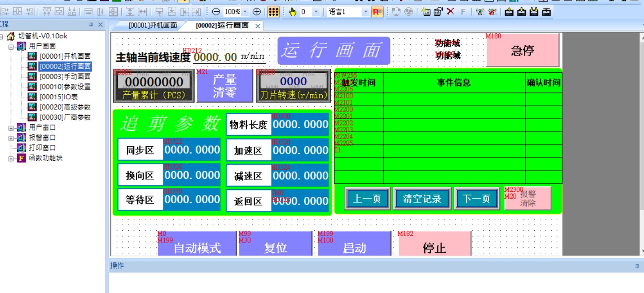Click the red X delete icon
This screenshot has height=293, width=644.
450,12
